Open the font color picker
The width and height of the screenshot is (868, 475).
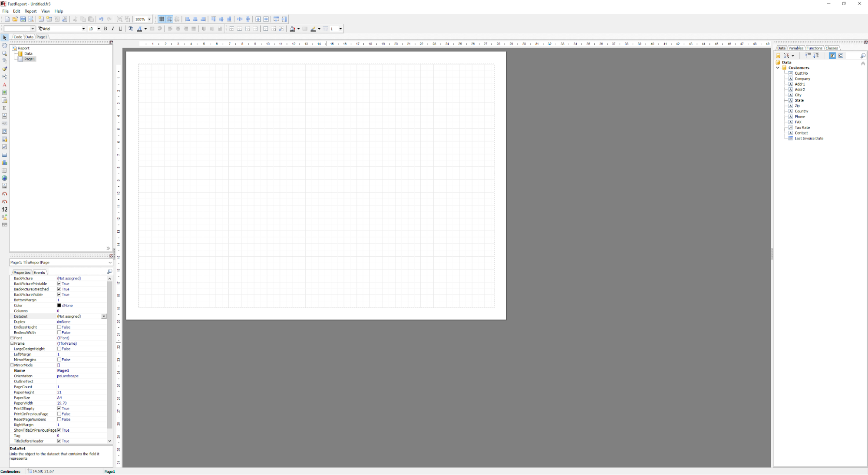click(140, 29)
